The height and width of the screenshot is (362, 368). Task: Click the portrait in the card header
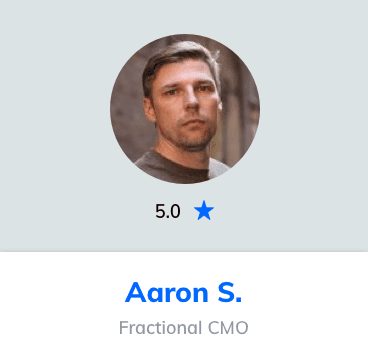point(185,109)
